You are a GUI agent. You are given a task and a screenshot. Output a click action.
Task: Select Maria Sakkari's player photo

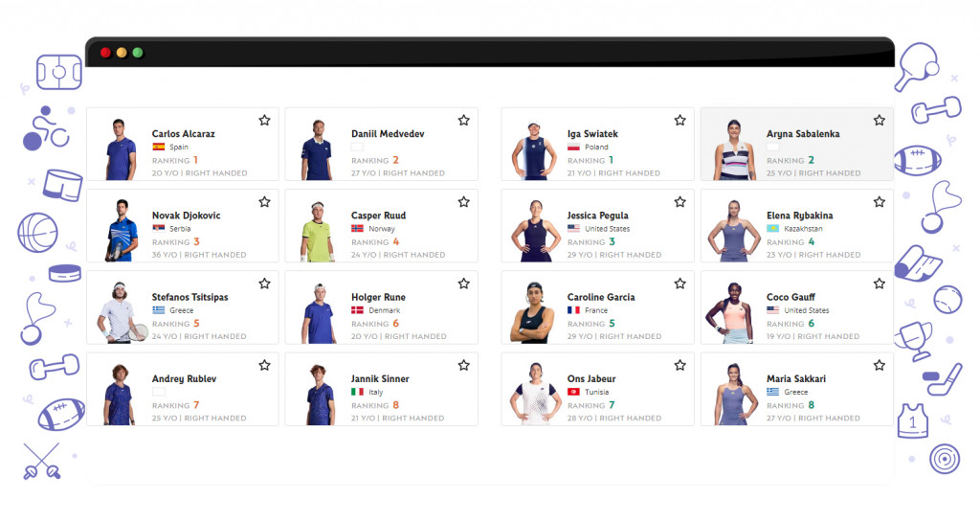[733, 393]
